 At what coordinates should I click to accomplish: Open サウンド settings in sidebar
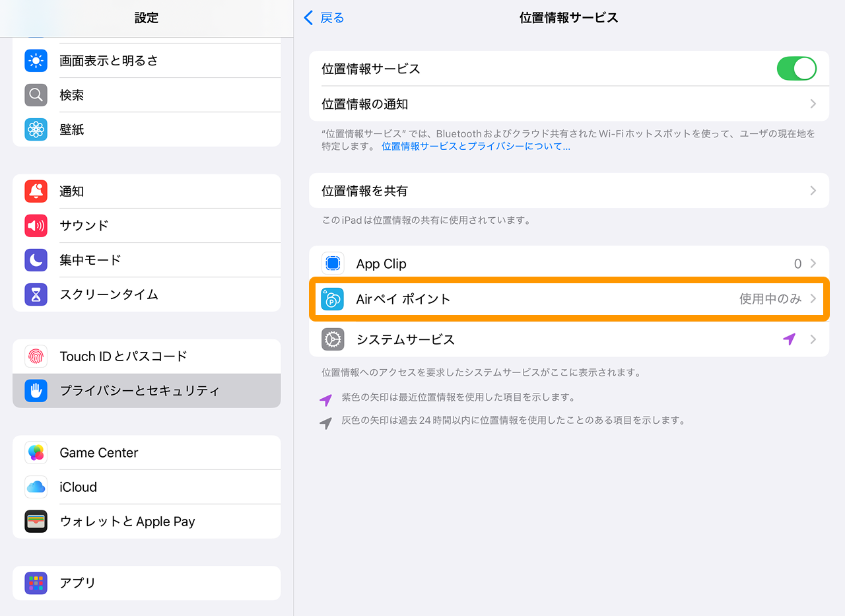147,226
